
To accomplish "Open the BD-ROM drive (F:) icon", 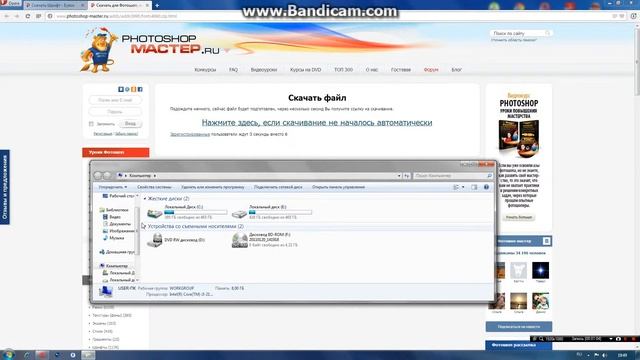I will (x=240, y=240).
